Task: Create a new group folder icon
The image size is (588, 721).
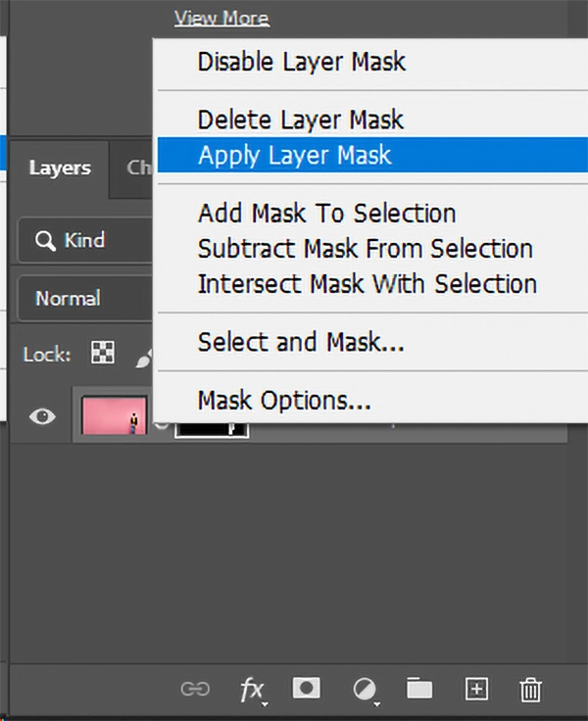Action: [419, 688]
